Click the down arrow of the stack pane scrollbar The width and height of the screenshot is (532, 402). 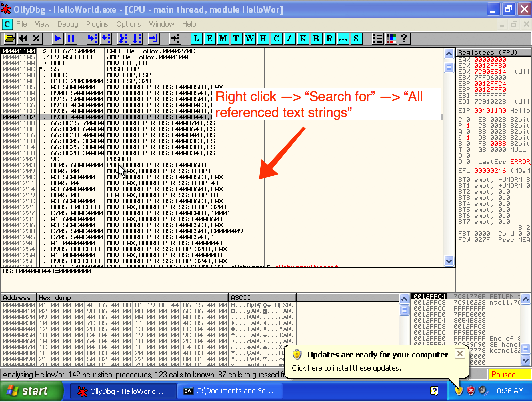tap(526, 360)
